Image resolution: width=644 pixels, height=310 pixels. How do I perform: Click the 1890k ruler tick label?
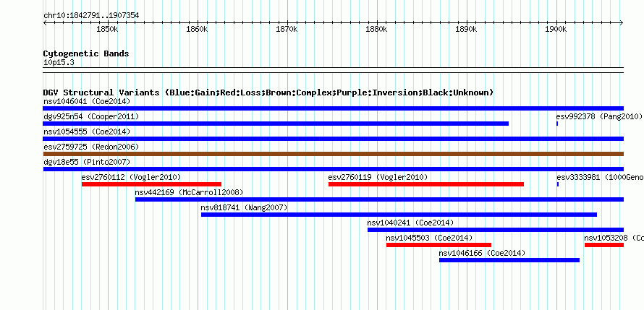[x=466, y=30]
